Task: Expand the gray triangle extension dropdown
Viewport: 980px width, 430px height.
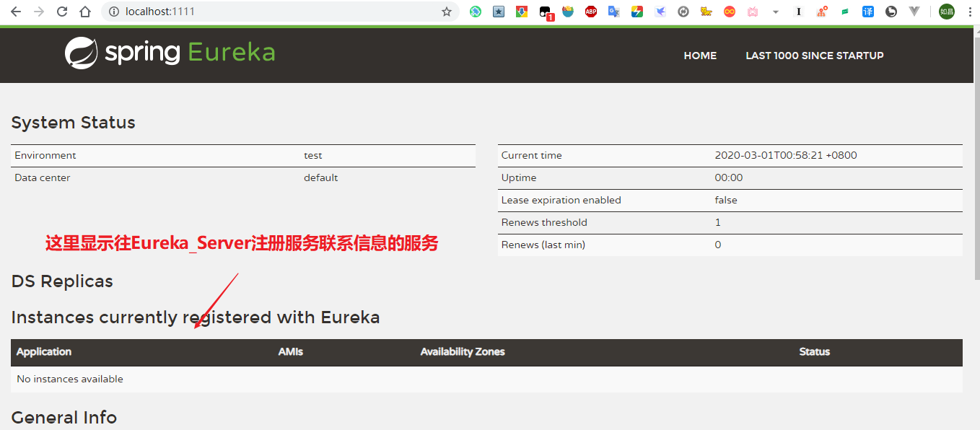Action: click(x=776, y=12)
